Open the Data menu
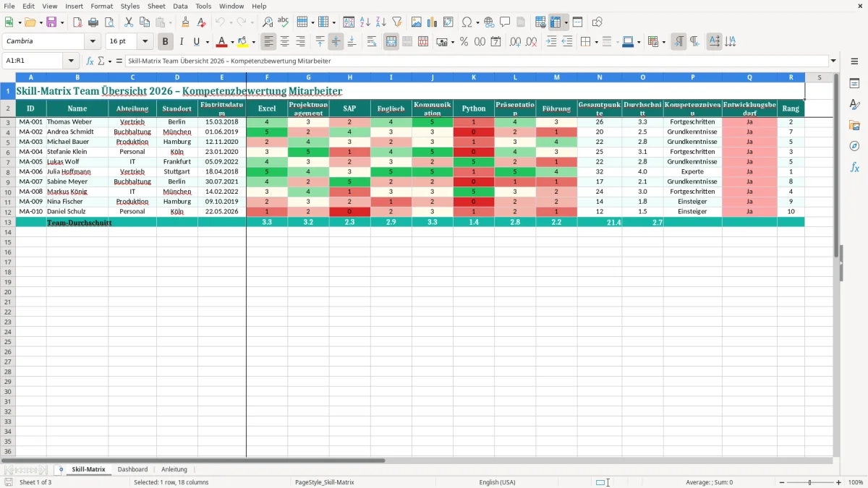Screen dimensions: 868x488 (180, 6)
